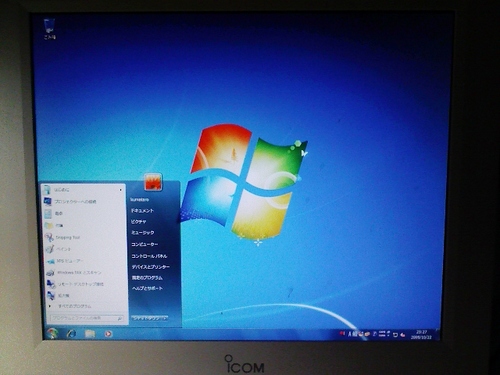Click the user account picture thumbnail
The image size is (500, 375).
click(153, 182)
